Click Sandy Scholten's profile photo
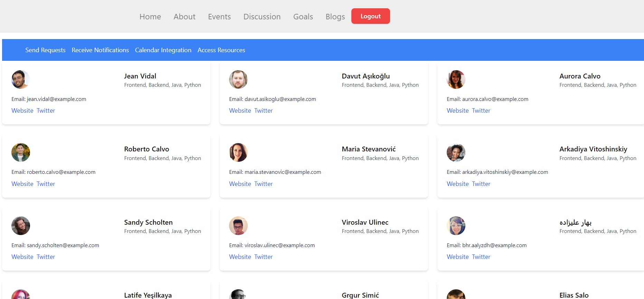644x299 pixels. (x=21, y=226)
